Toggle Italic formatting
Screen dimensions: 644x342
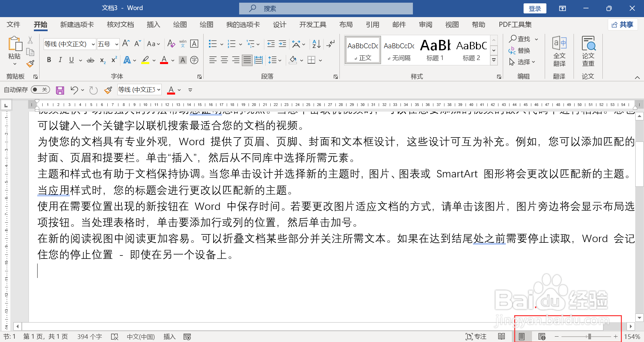coord(60,60)
